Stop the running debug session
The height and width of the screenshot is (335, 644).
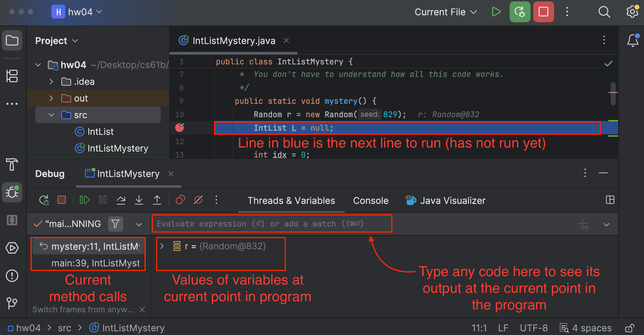point(61,199)
